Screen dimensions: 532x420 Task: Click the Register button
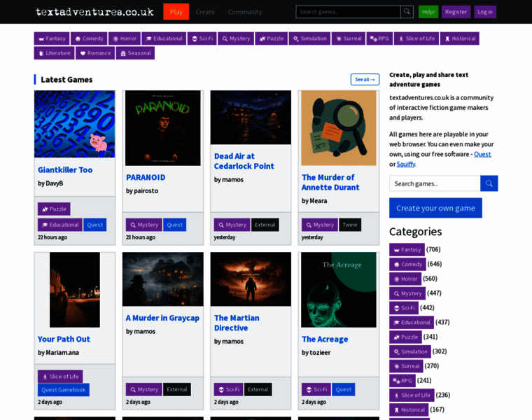[456, 12]
